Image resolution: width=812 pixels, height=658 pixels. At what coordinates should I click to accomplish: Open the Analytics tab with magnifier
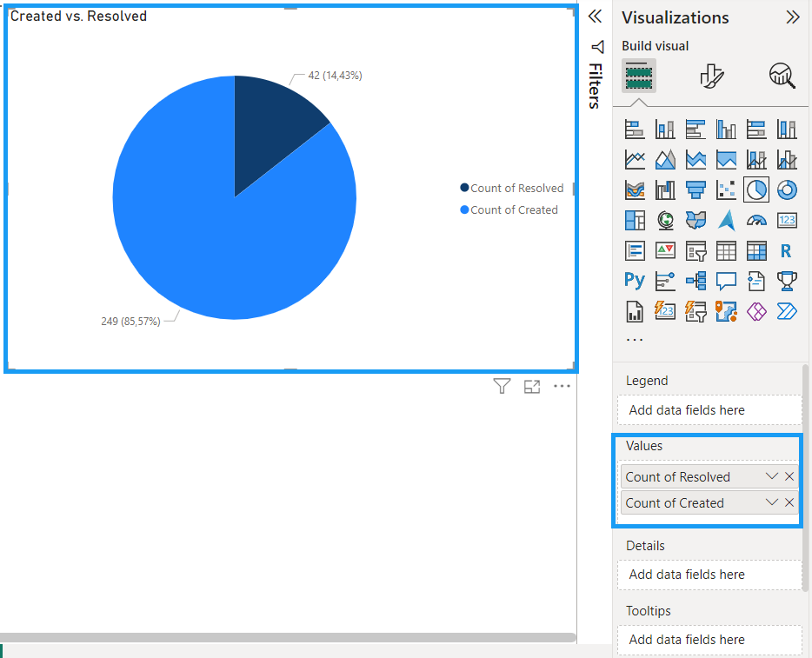tap(782, 76)
